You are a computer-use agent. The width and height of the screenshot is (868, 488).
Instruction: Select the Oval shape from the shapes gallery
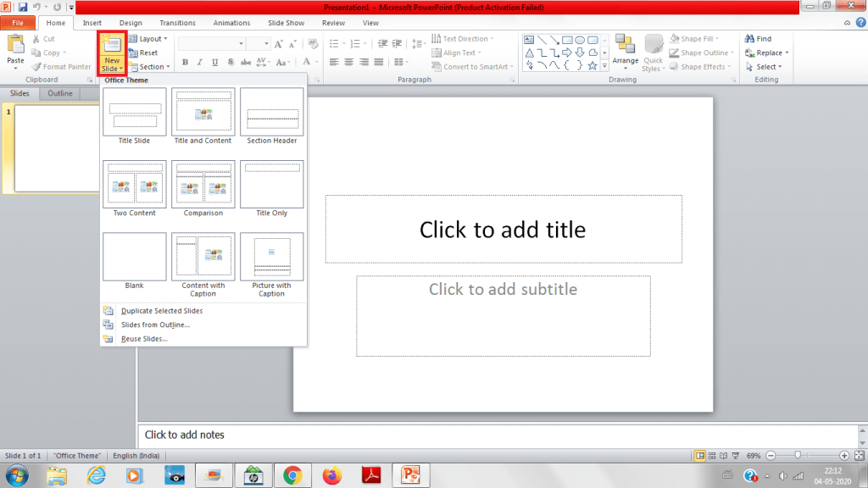click(x=579, y=40)
